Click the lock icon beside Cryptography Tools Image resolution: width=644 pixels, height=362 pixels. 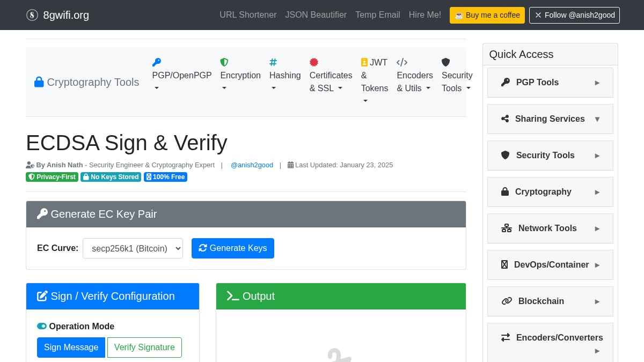pos(39,82)
